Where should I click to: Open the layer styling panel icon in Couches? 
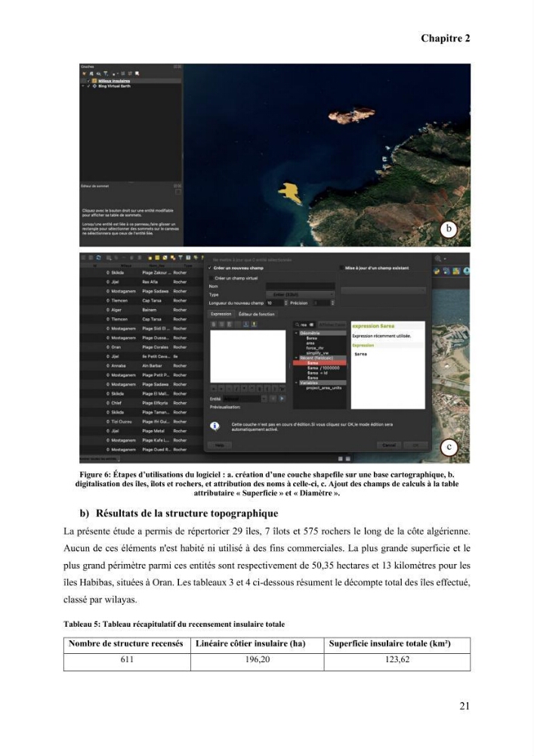tap(85, 74)
